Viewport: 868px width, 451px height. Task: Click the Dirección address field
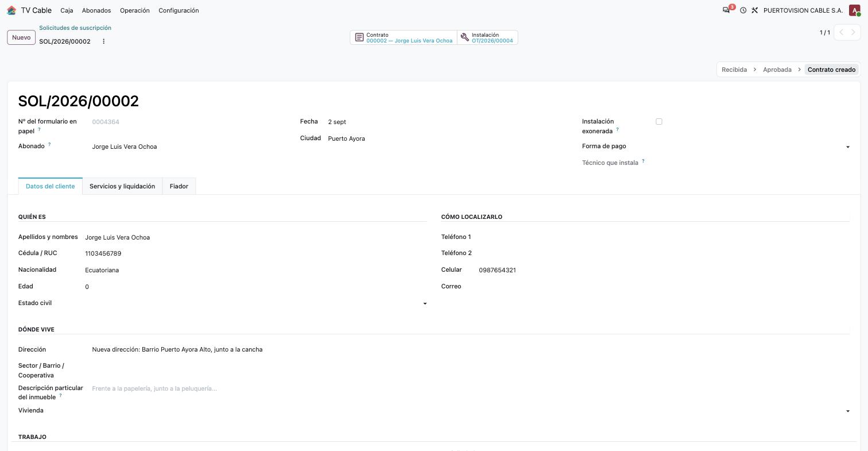pyautogui.click(x=471, y=349)
